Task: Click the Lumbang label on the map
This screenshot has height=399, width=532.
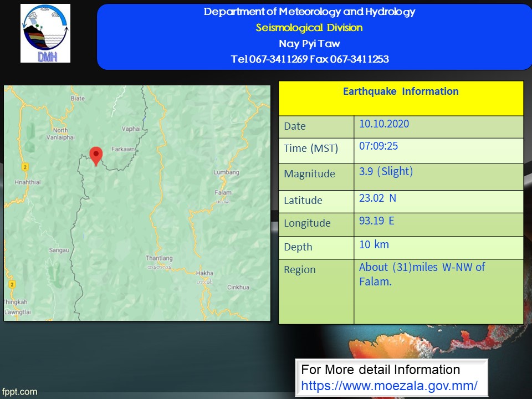Action: (226, 172)
